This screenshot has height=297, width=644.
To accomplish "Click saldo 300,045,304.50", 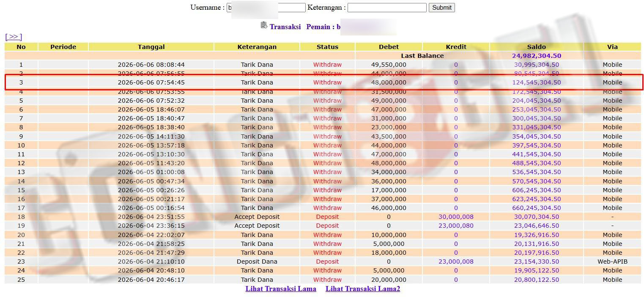I will point(537,118).
